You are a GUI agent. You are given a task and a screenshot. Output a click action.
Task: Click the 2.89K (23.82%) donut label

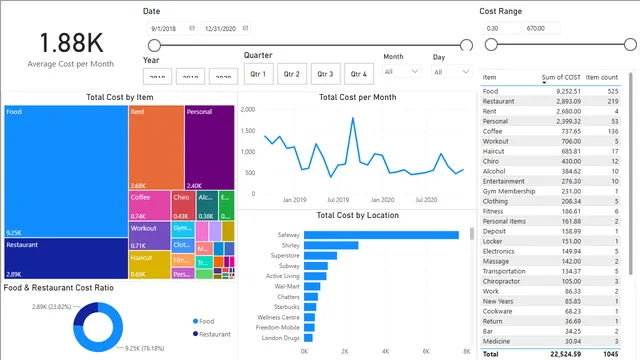[51, 307]
